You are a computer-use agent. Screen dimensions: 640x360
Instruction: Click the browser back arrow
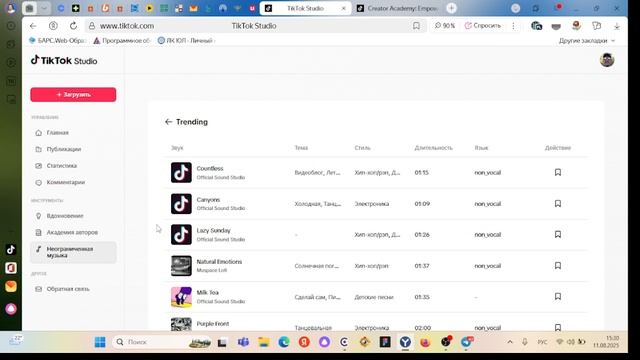33,26
